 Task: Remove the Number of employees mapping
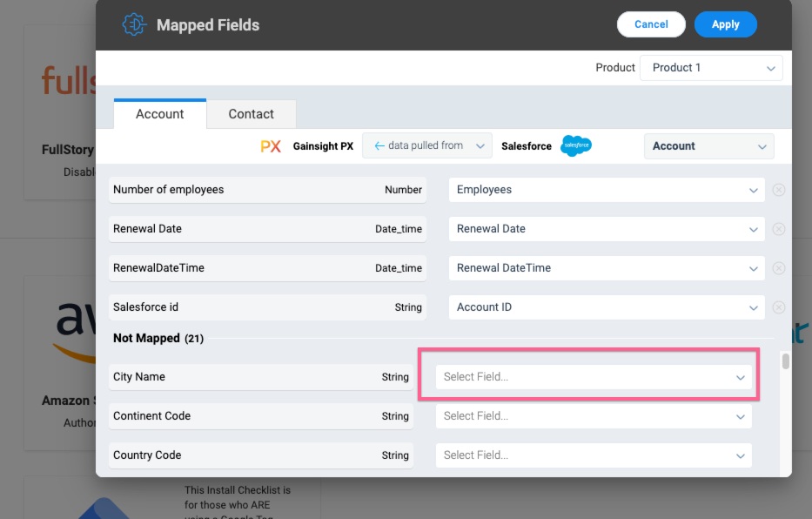point(778,190)
